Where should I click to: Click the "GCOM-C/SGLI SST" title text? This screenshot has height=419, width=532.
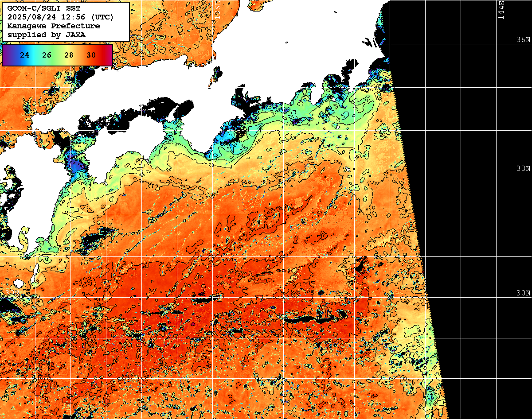click(44, 9)
